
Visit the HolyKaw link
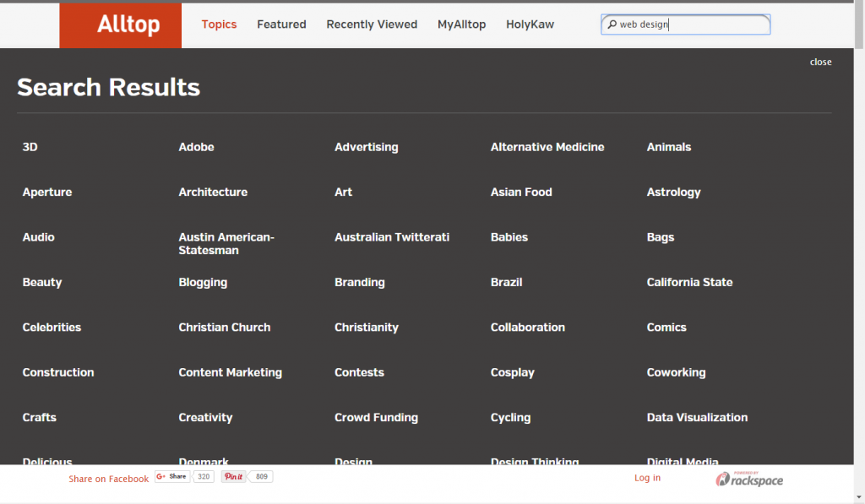tap(530, 24)
